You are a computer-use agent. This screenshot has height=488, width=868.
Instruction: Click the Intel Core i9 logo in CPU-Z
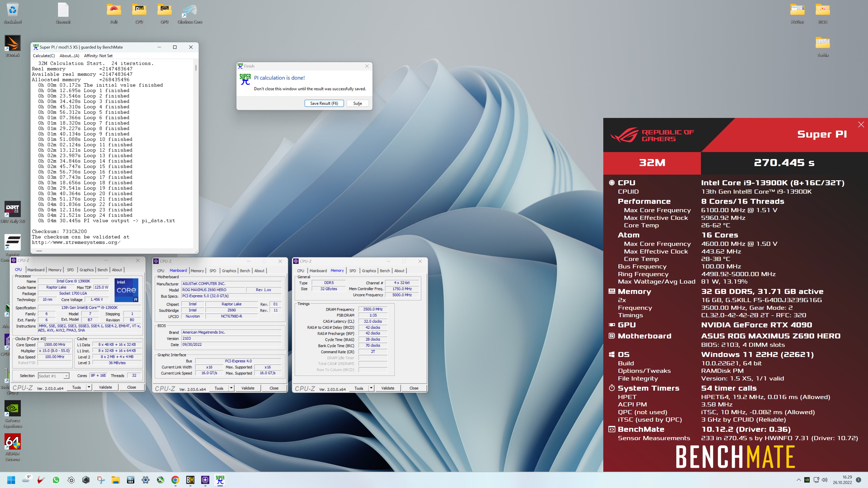click(x=126, y=290)
